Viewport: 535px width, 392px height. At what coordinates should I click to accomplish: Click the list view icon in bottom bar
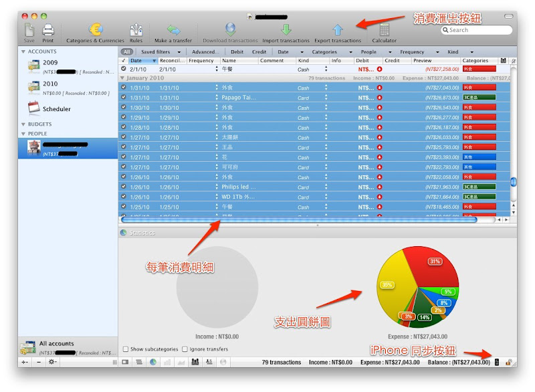coord(139,362)
